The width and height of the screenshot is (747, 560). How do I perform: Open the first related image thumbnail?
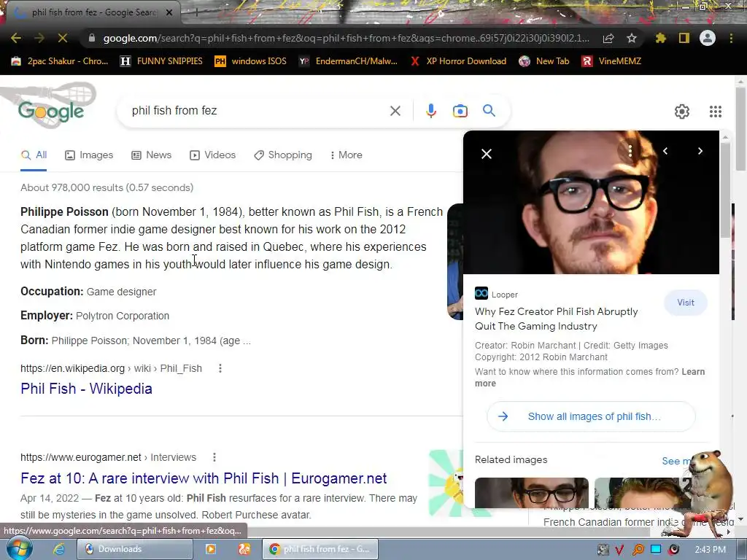[532, 493]
